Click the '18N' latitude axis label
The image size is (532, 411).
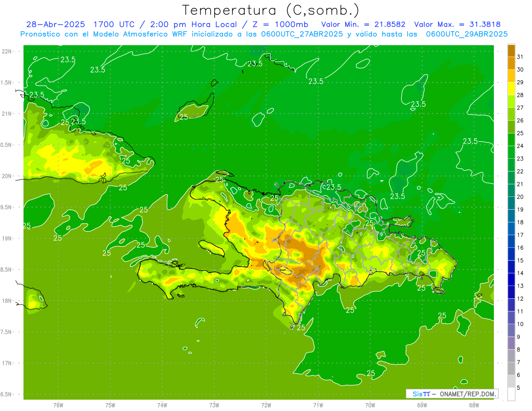coord(7,301)
